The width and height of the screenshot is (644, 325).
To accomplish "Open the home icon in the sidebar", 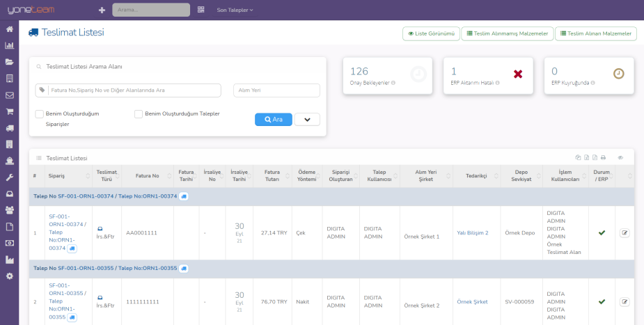I will point(9,29).
